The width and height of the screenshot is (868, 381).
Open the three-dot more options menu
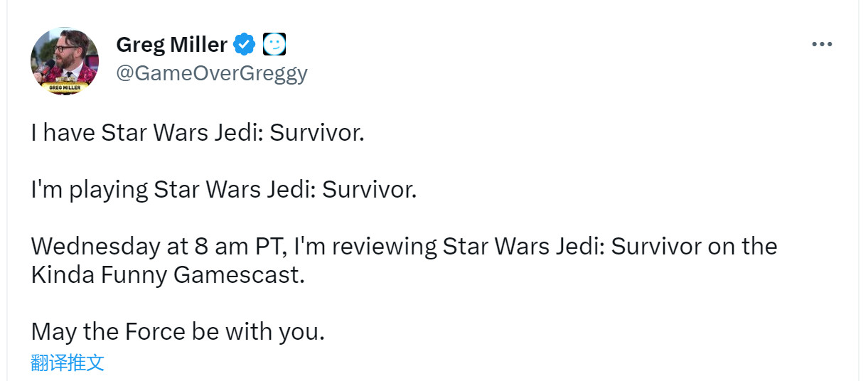click(x=822, y=45)
